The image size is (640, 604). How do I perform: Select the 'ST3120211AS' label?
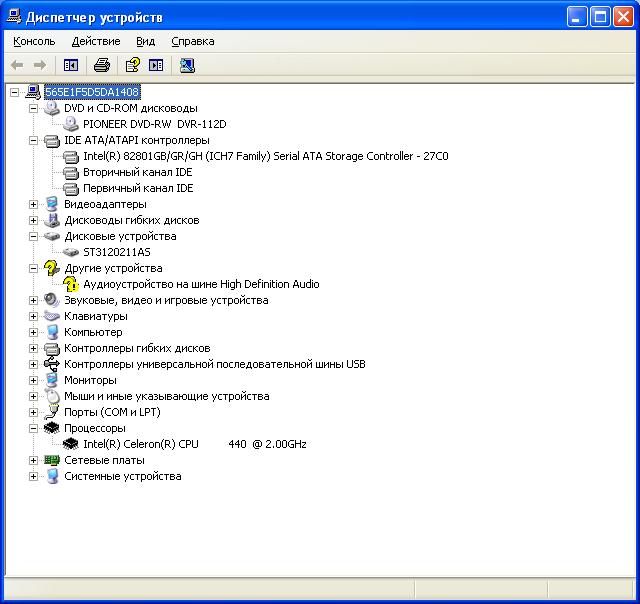click(117, 252)
